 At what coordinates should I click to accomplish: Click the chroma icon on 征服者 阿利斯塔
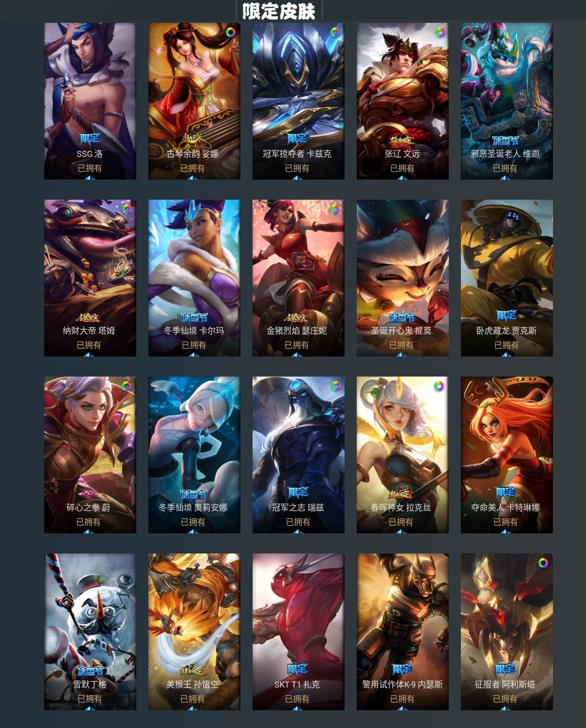[x=543, y=563]
